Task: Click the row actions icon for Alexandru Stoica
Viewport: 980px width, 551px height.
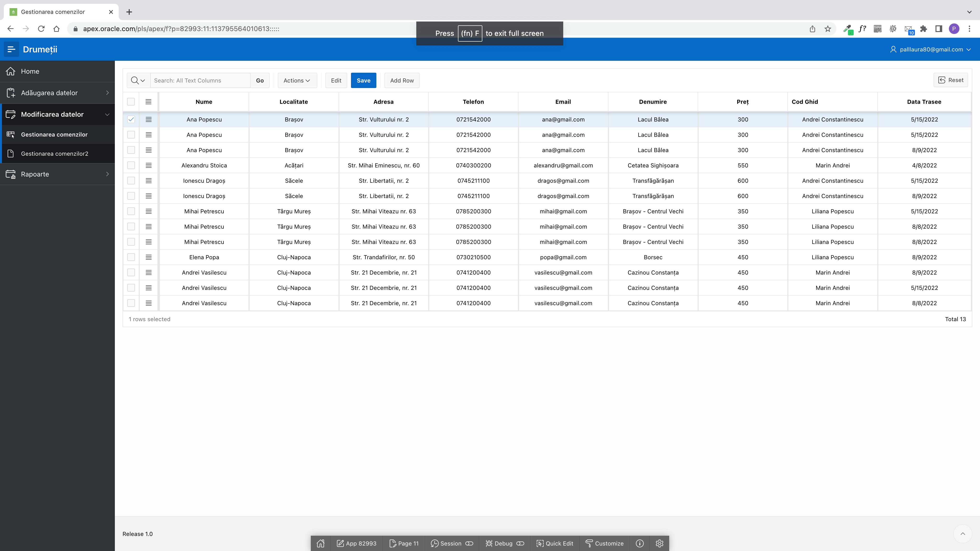Action: (x=148, y=165)
